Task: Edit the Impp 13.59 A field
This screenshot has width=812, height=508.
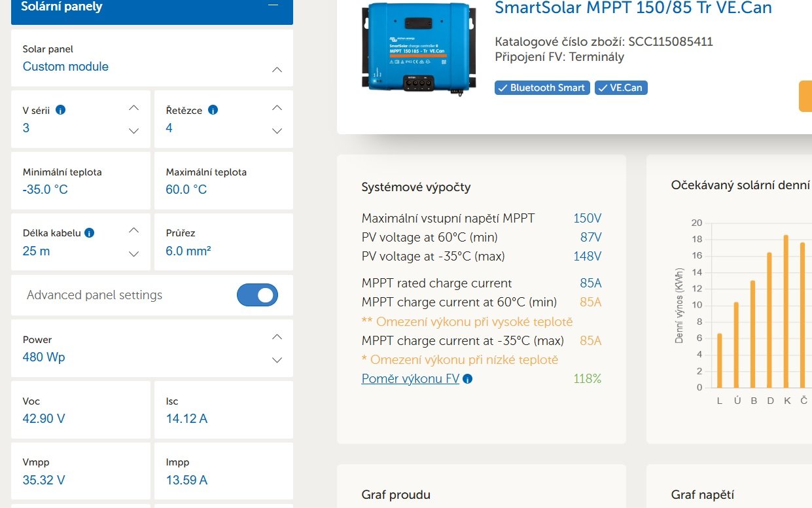Action: (x=224, y=471)
